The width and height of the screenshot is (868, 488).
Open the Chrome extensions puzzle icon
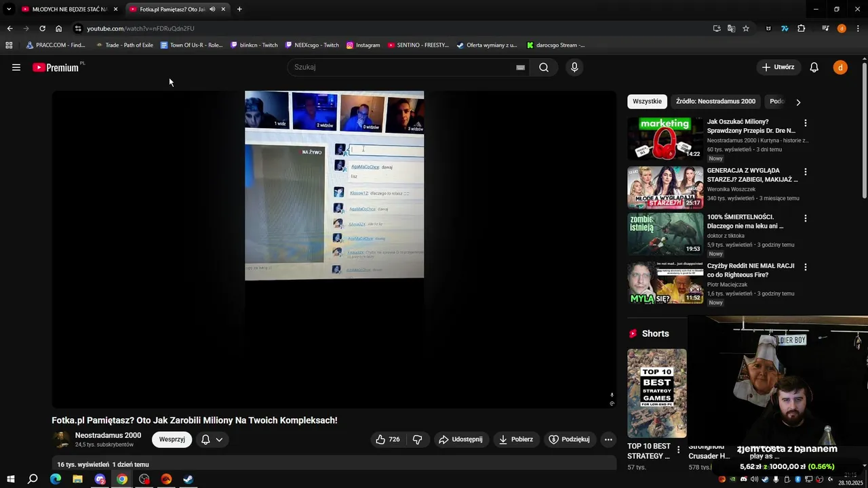[802, 28]
